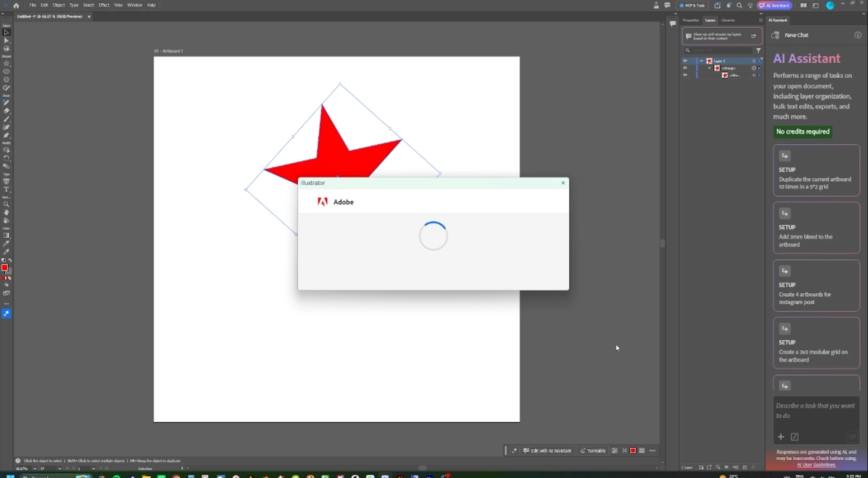868x478 pixels.
Task: Select the Type tool in the toolbar
Action: coord(6,189)
